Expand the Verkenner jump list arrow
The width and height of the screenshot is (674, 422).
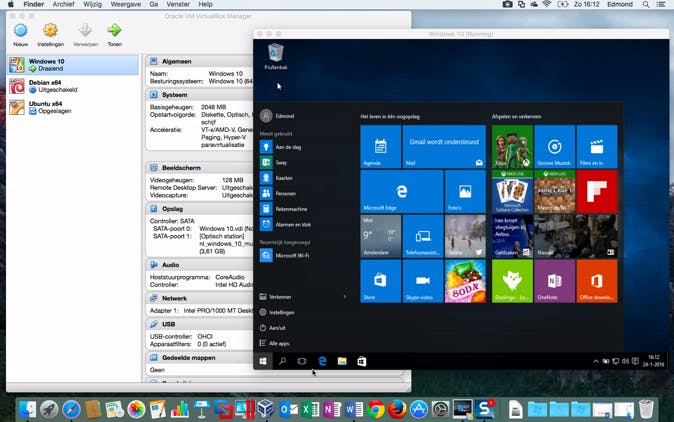click(345, 297)
